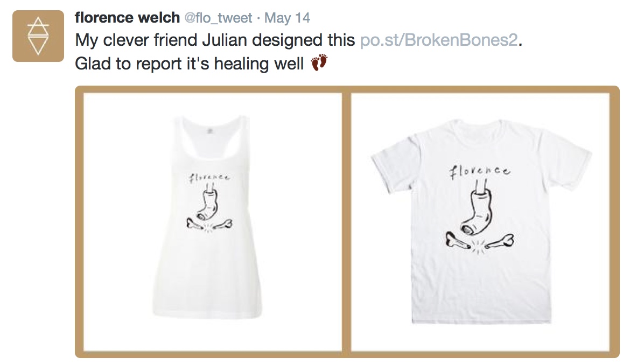
Task: Follow the po.st/BrokenBones2 link
Action: [x=439, y=40]
